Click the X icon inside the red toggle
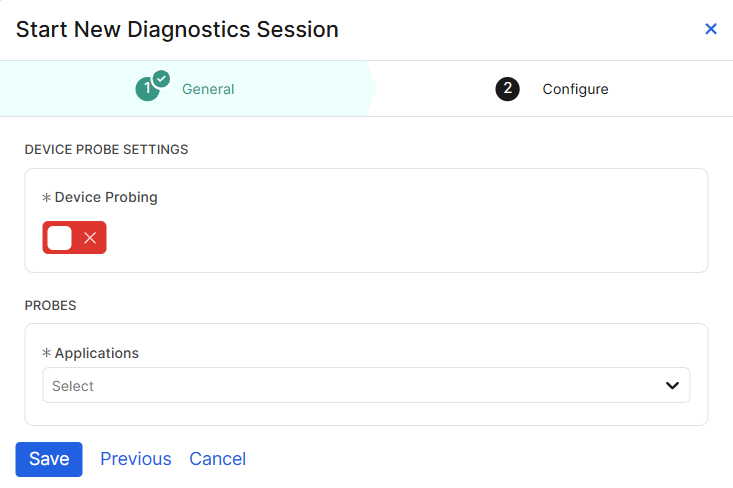The height and width of the screenshot is (488, 733). pos(90,238)
